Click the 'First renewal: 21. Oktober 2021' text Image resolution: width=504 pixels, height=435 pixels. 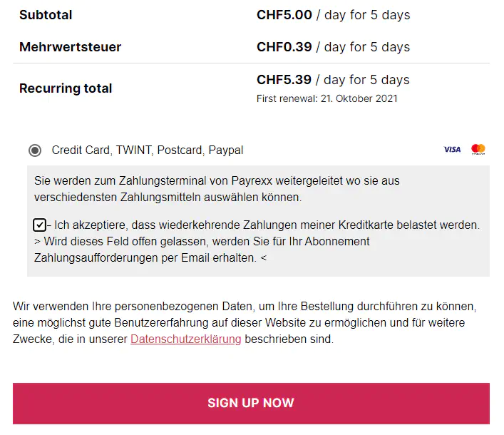click(327, 98)
